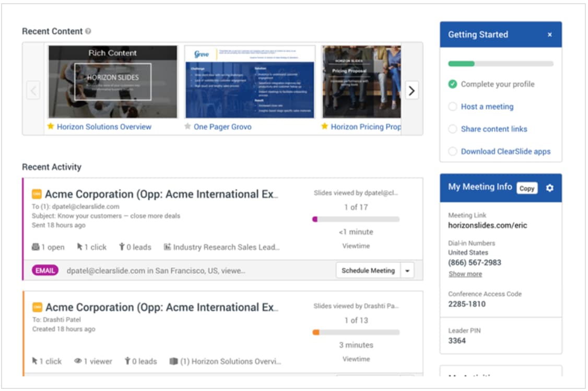Image resolution: width=588 pixels, height=391 pixels.
Task: Click the Schedule Meeting button
Action: coord(368,271)
